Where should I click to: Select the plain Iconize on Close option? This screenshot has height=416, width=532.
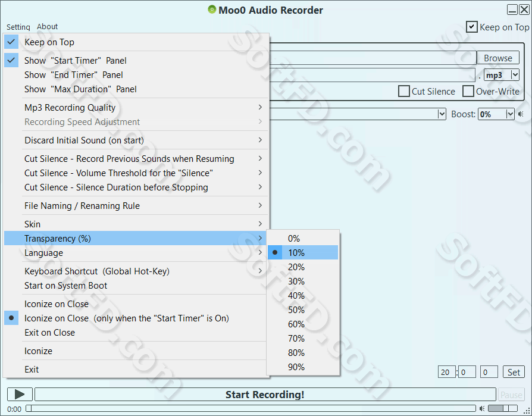click(x=136, y=304)
